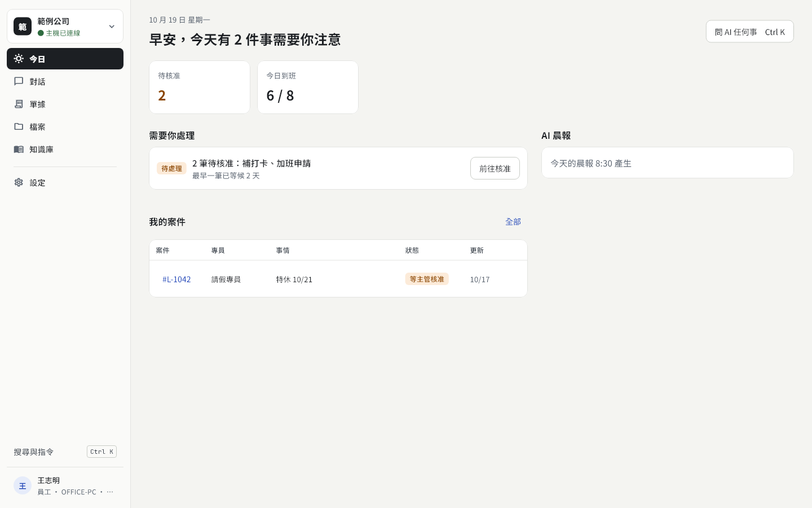
Task: Open 搜尋與指令 search launcher
Action: [x=65, y=452]
